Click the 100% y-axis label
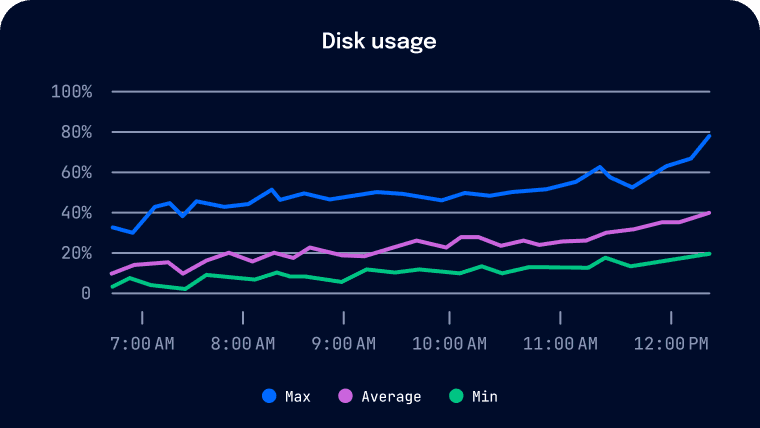This screenshot has height=428, width=760. (x=71, y=92)
